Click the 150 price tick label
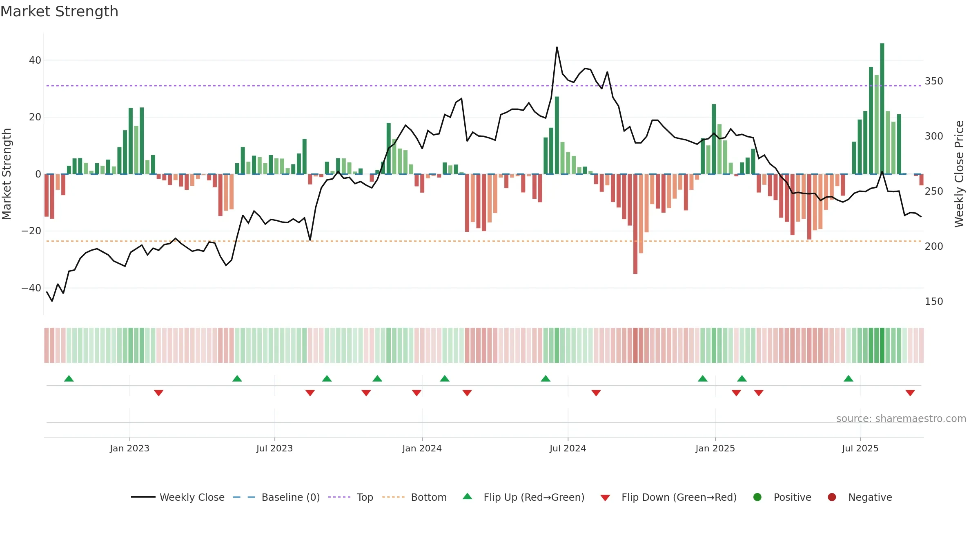Screen dimensions: 980x551 934,302
